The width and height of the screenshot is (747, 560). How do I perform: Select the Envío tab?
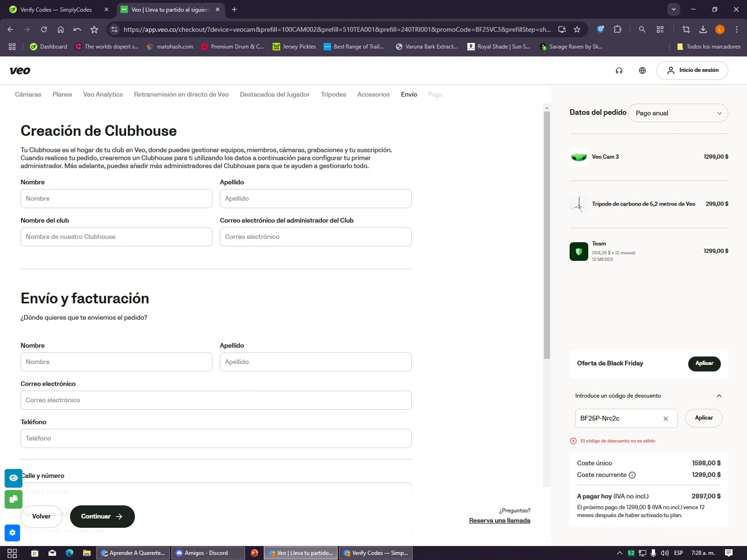click(x=409, y=95)
